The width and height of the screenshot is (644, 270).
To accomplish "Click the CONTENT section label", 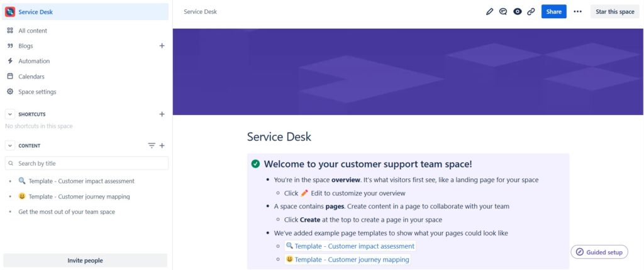I will pos(29,146).
